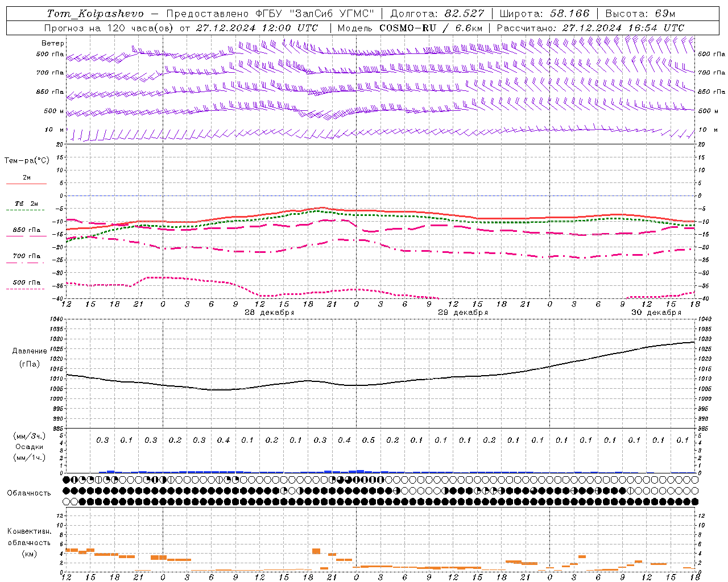Click the 28 декабря date label

269,313
